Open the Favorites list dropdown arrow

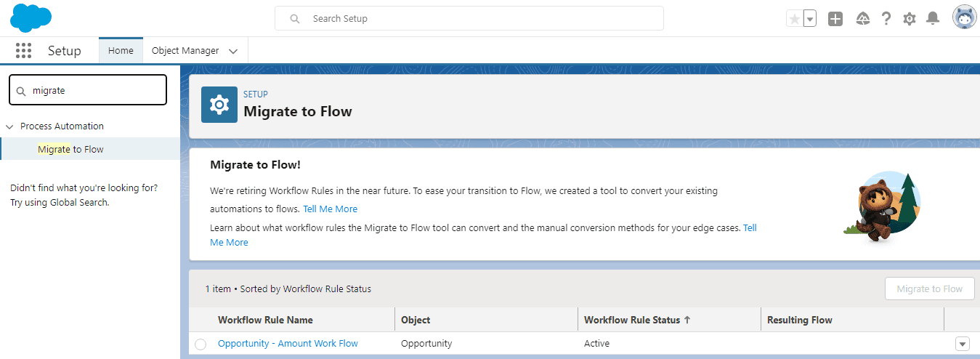pyautogui.click(x=810, y=19)
